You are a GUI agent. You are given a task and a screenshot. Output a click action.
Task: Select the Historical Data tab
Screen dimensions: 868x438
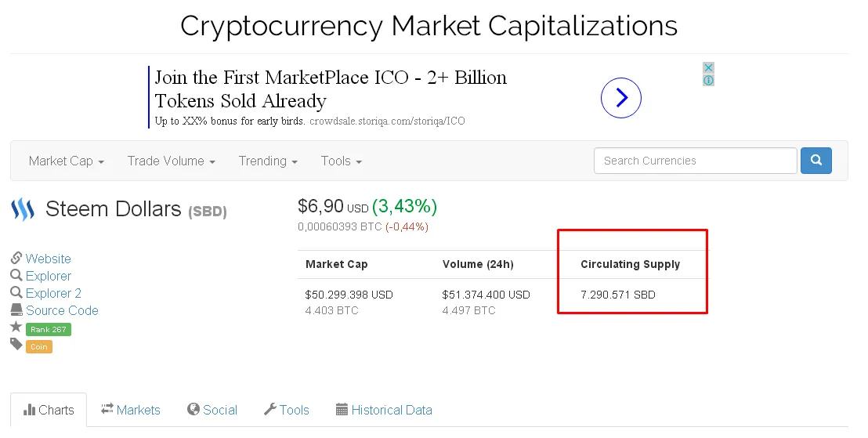[x=384, y=410]
